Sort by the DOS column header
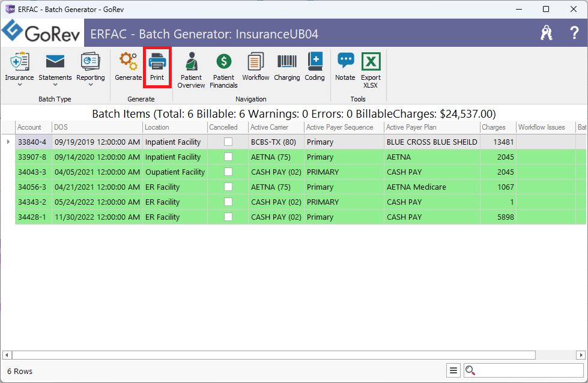This screenshot has width=588, height=383. [x=97, y=127]
